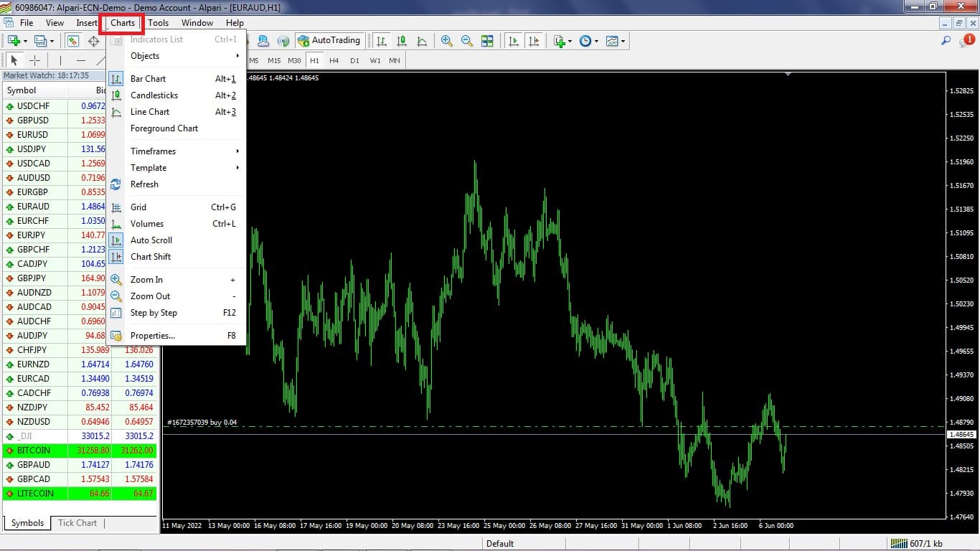Viewport: 980px width, 551px height.
Task: Open the search magnifier icon
Action: pos(946,41)
